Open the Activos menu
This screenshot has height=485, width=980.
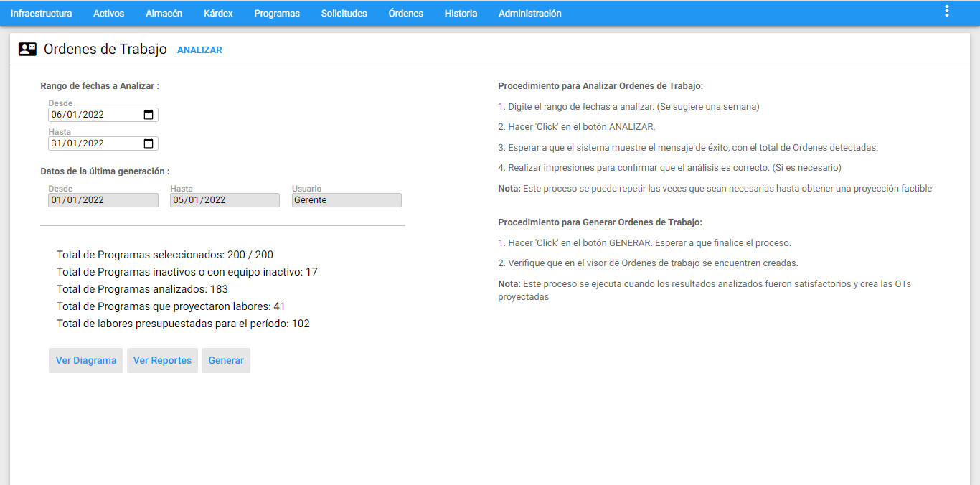108,13
